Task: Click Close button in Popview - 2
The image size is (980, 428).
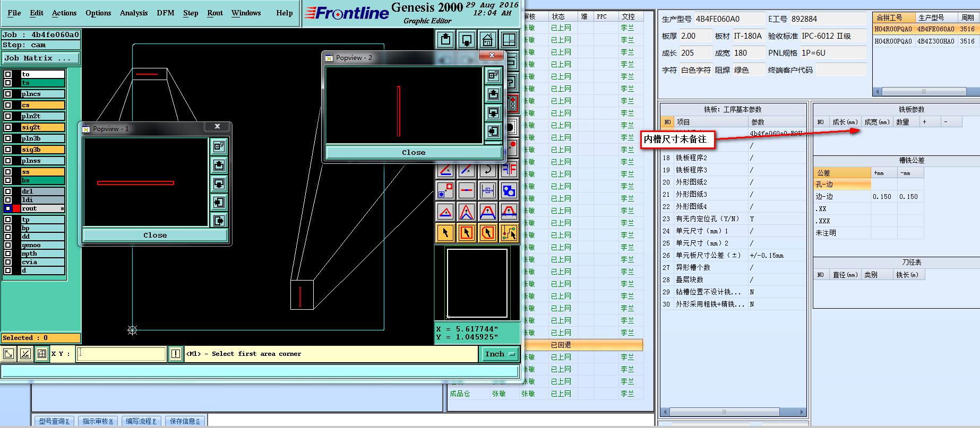Action: click(414, 152)
